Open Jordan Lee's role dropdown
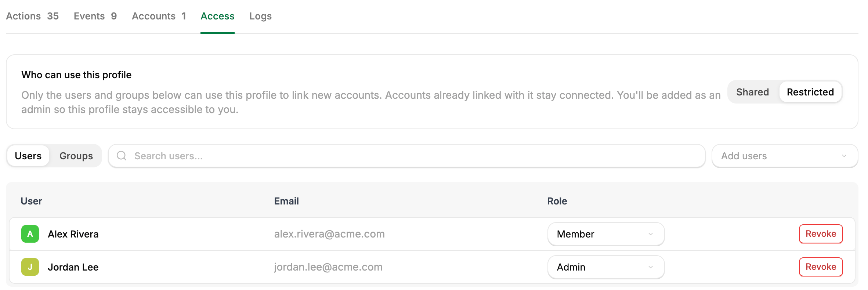868x290 pixels. pos(606,267)
